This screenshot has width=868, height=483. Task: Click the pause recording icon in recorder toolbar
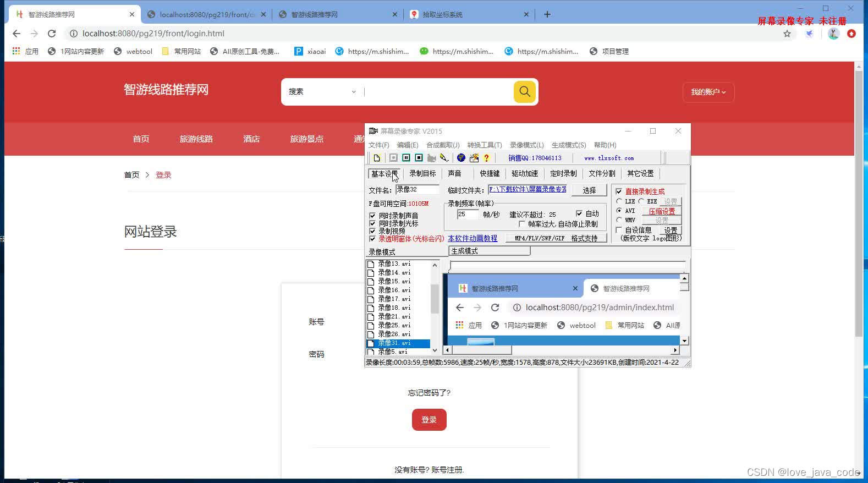[406, 158]
